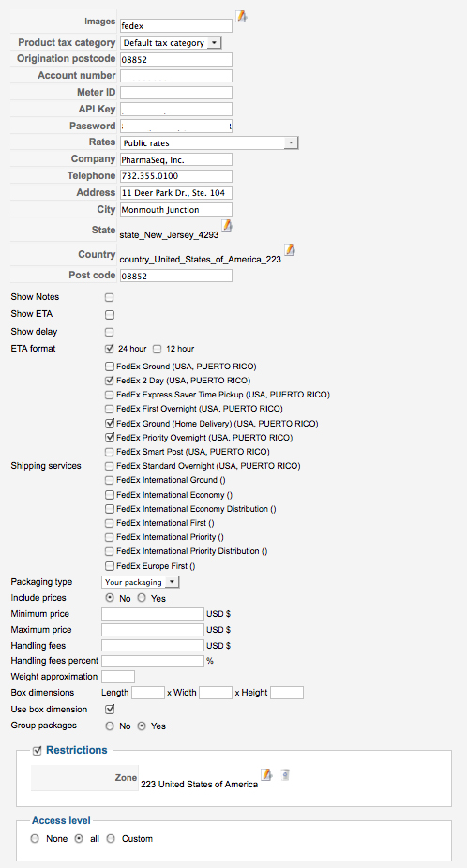Click the Handling fees input field
The image size is (467, 868).
pyautogui.click(x=153, y=646)
